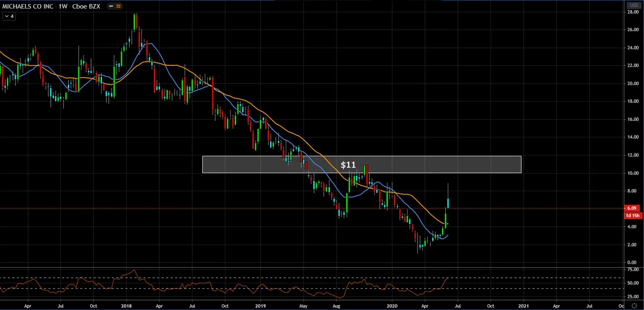Click the 0.00 price axis label
The width and height of the screenshot is (644, 310).
pos(633,263)
